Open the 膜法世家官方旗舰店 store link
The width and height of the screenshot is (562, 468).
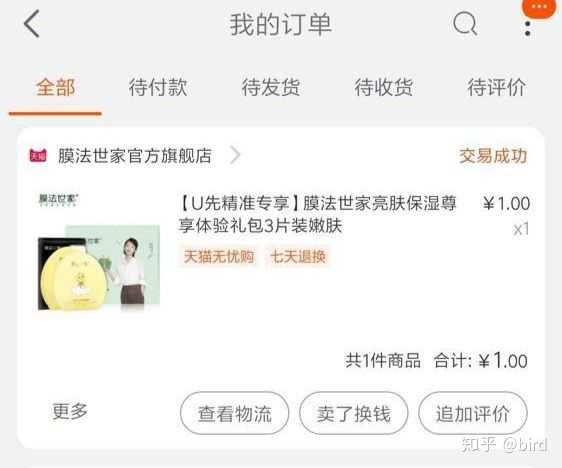[135, 156]
